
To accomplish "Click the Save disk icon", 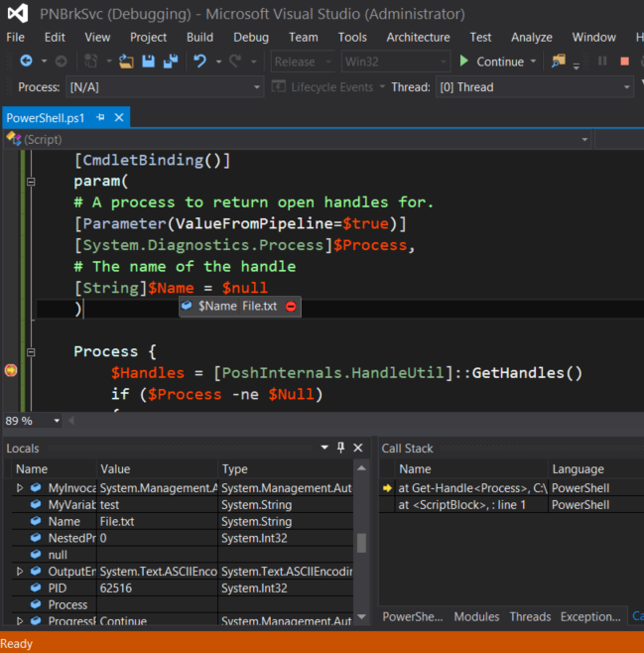I will 148,62.
